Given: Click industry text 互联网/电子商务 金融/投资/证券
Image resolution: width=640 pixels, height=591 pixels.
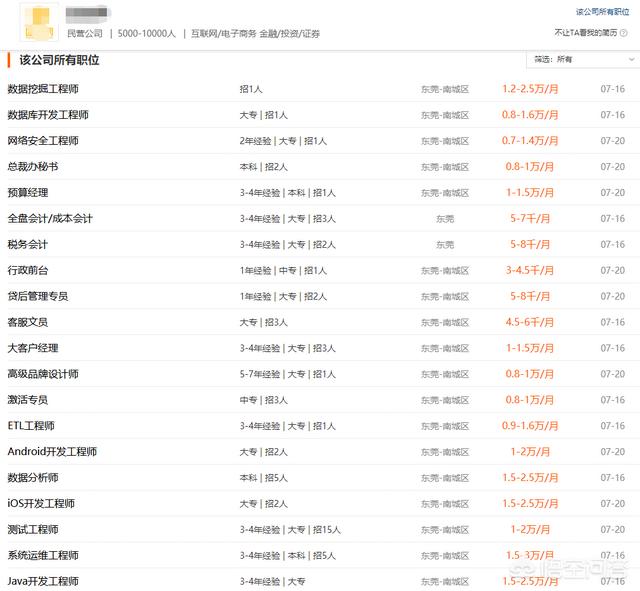Looking at the screenshot, I should click(x=256, y=33).
